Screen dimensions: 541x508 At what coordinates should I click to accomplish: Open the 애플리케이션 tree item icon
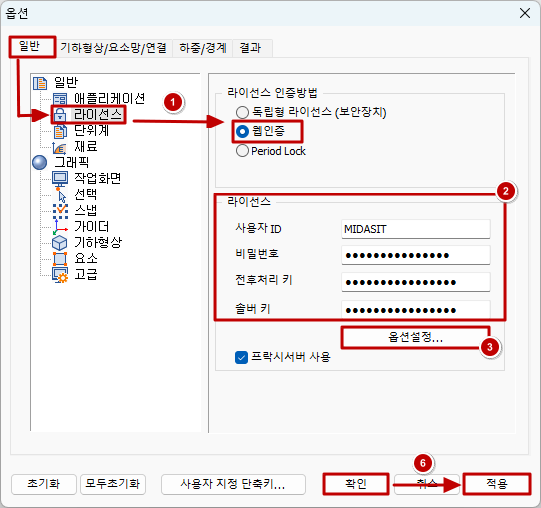point(60,98)
